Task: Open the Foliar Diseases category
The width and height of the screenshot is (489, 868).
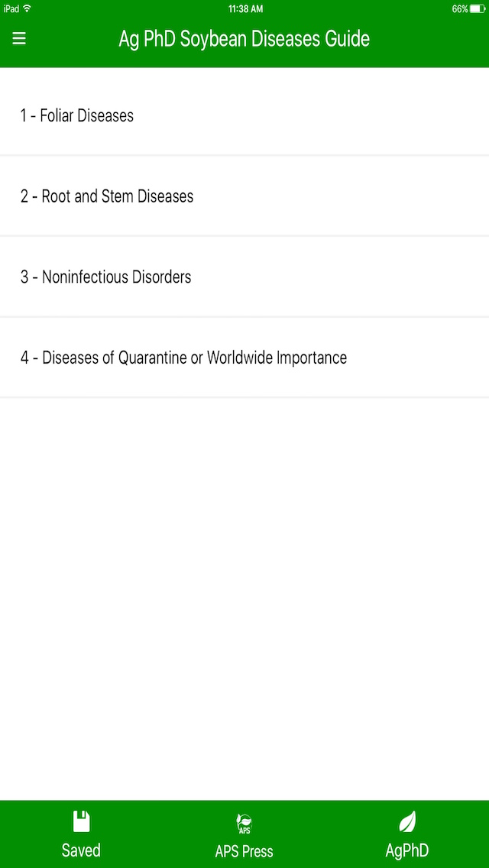Action: click(x=77, y=115)
